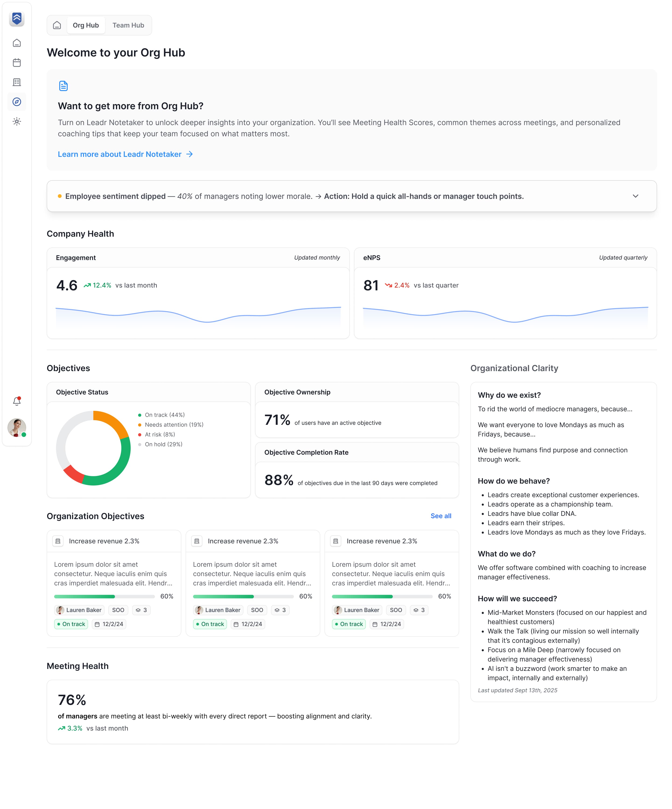Screen dimensions: 672x809
Task: Click the sparkle AI icon in sidebar
Action: (x=17, y=121)
